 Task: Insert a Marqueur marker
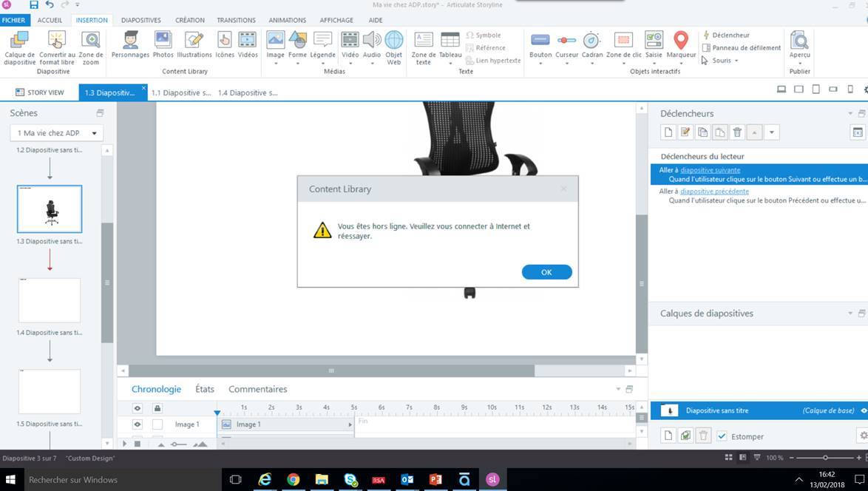click(x=681, y=44)
